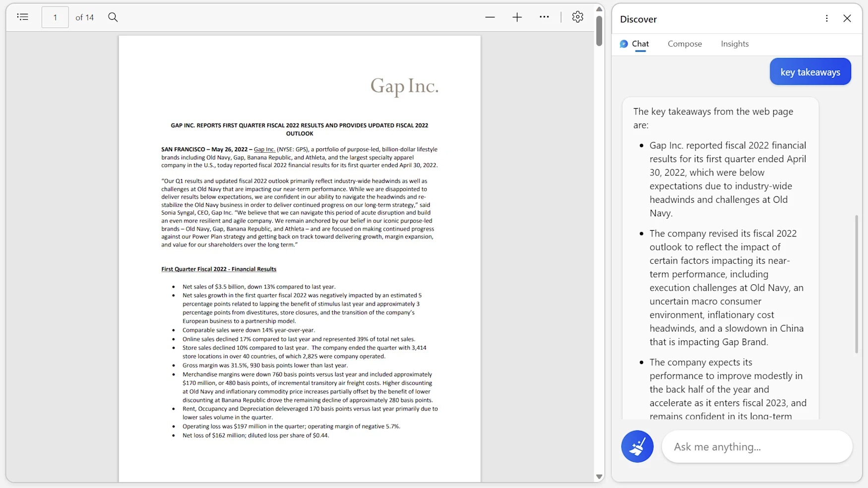This screenshot has height=488, width=868.
Task: Switch to the Compose tab
Action: (x=684, y=44)
